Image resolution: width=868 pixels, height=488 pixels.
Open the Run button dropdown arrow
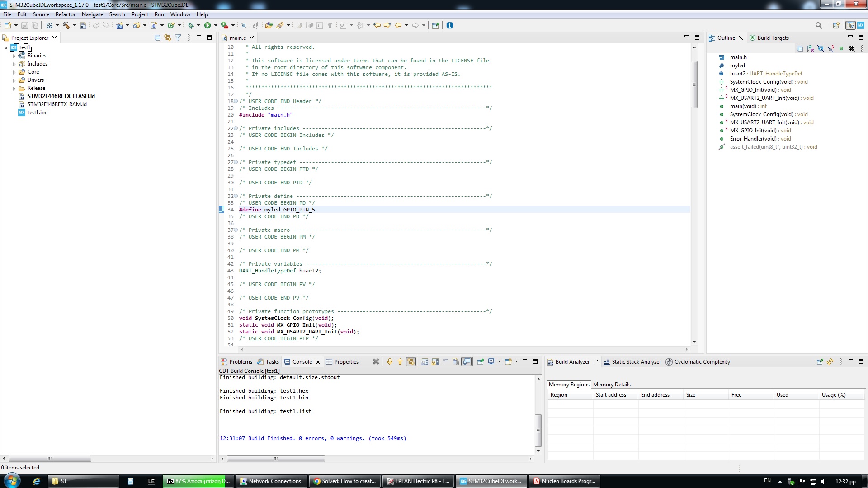[215, 26]
